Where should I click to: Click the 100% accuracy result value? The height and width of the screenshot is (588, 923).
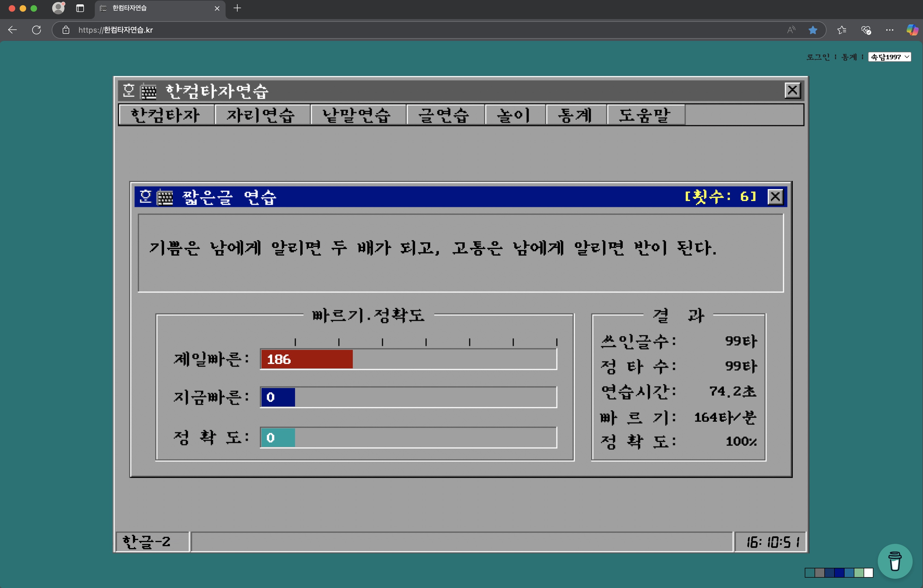tap(741, 441)
